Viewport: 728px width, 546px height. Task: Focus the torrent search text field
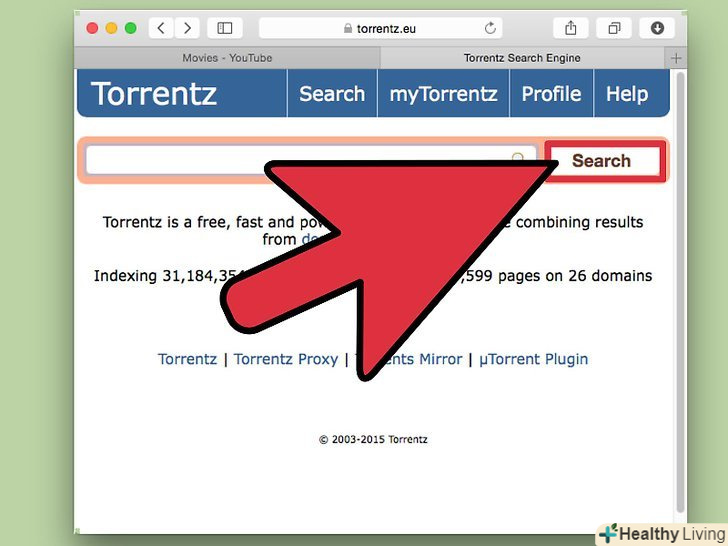click(x=311, y=160)
